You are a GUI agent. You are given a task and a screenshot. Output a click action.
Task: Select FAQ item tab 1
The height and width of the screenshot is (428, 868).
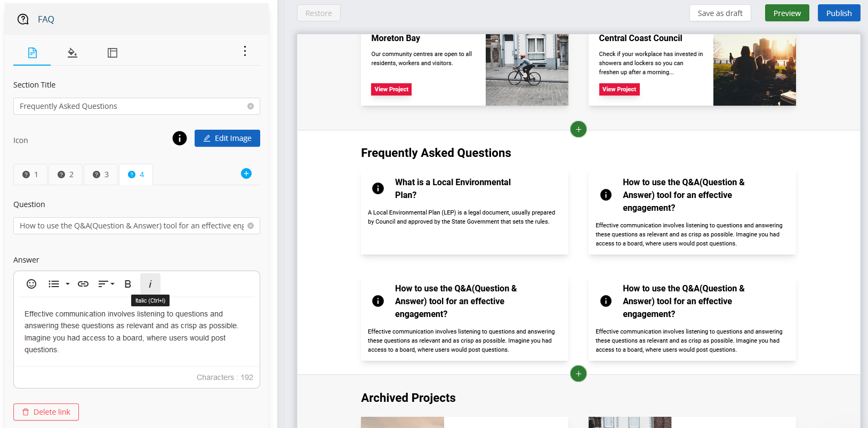click(30, 175)
